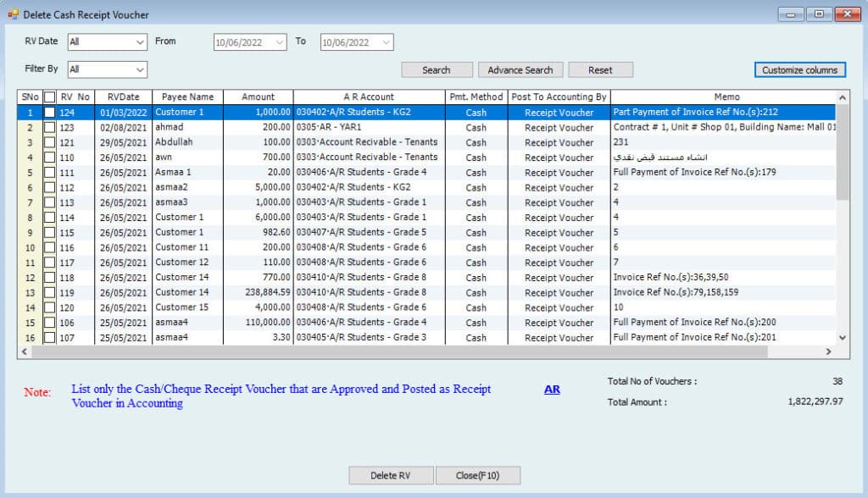The height and width of the screenshot is (498, 868).
Task: Click the Customize columns button
Action: point(799,70)
